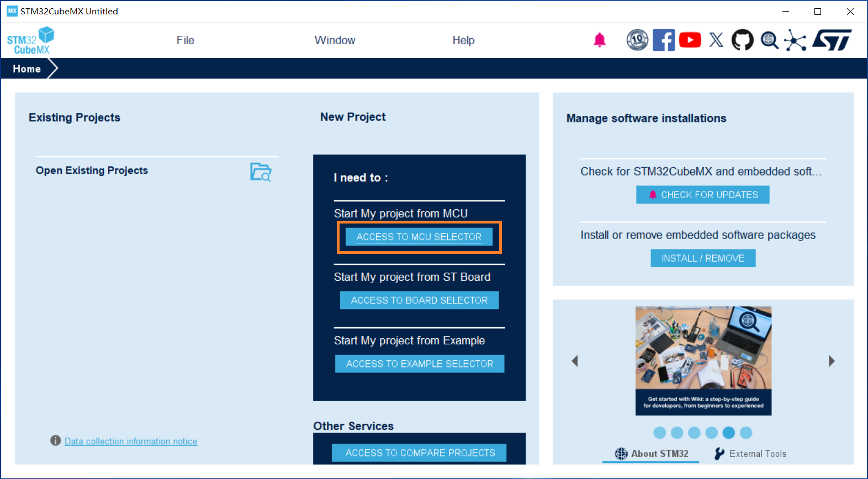The width and height of the screenshot is (868, 479).
Task: Open the GitHub icon
Action: (743, 40)
